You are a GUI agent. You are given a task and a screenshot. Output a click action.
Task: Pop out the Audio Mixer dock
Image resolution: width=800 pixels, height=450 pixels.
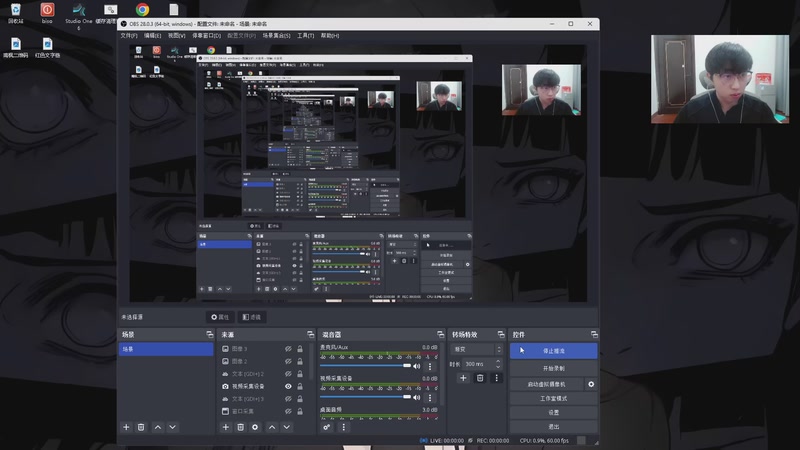440,334
